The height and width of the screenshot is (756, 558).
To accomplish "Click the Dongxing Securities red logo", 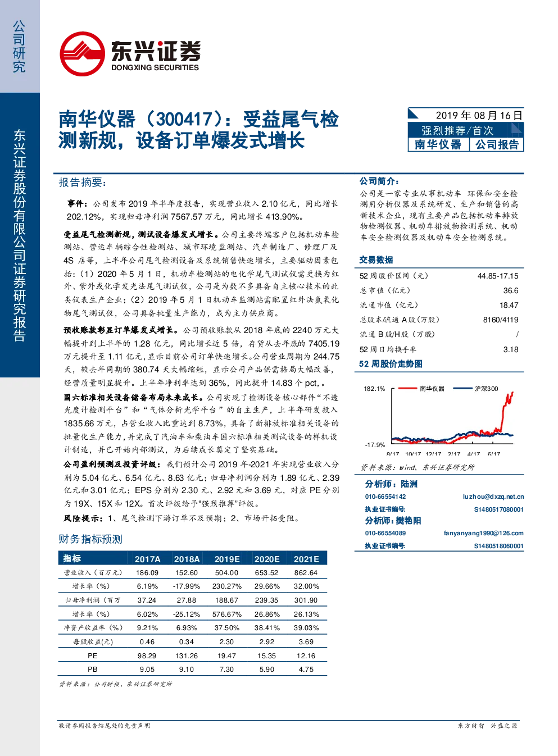I will tap(83, 54).
